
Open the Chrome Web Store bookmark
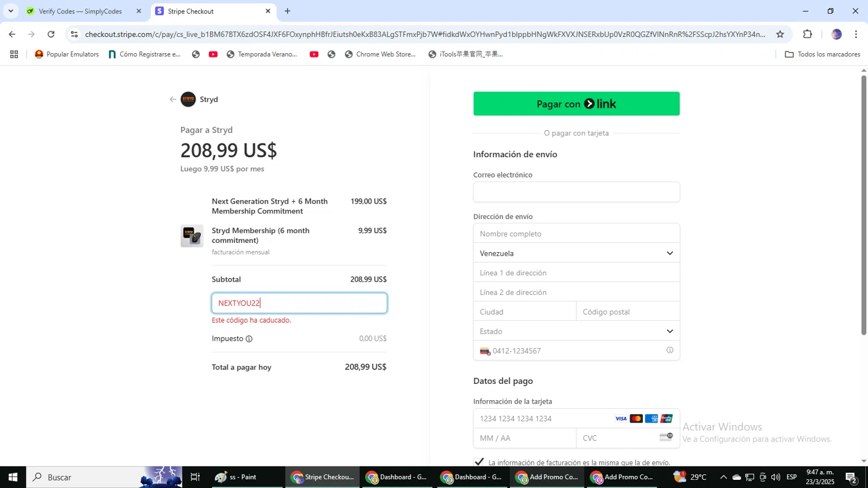380,54
